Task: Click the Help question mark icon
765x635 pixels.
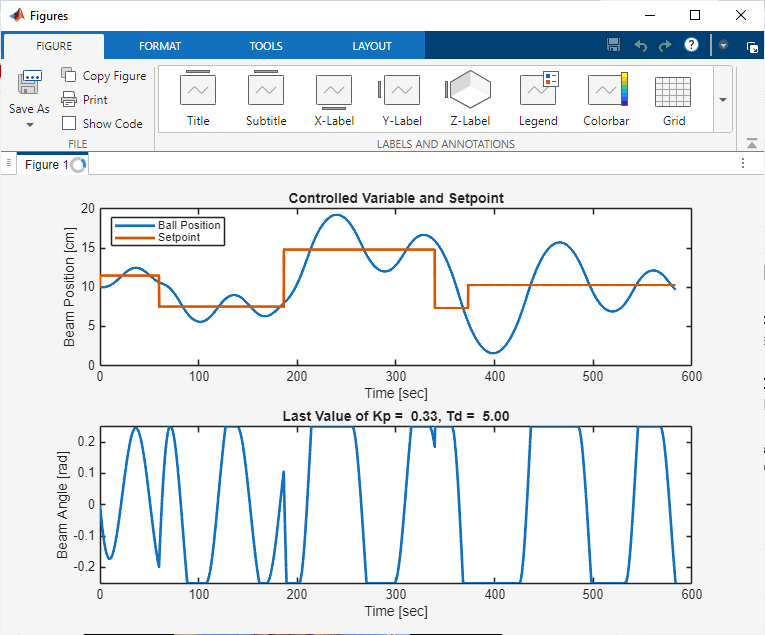Action: click(691, 45)
